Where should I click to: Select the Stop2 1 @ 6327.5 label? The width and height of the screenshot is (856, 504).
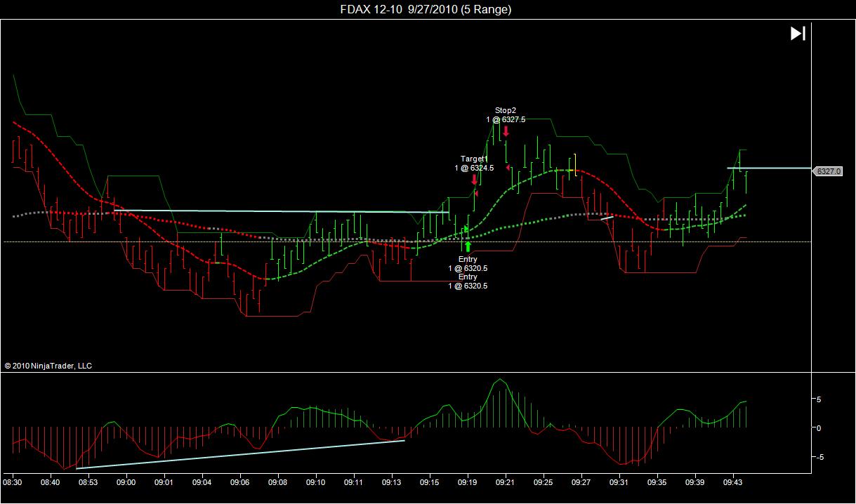506,115
